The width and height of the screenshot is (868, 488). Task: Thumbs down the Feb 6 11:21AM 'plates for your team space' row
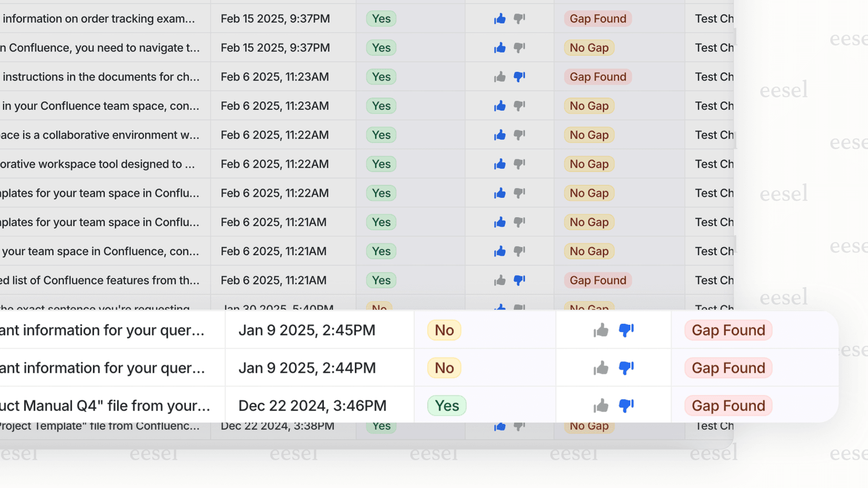tap(519, 222)
